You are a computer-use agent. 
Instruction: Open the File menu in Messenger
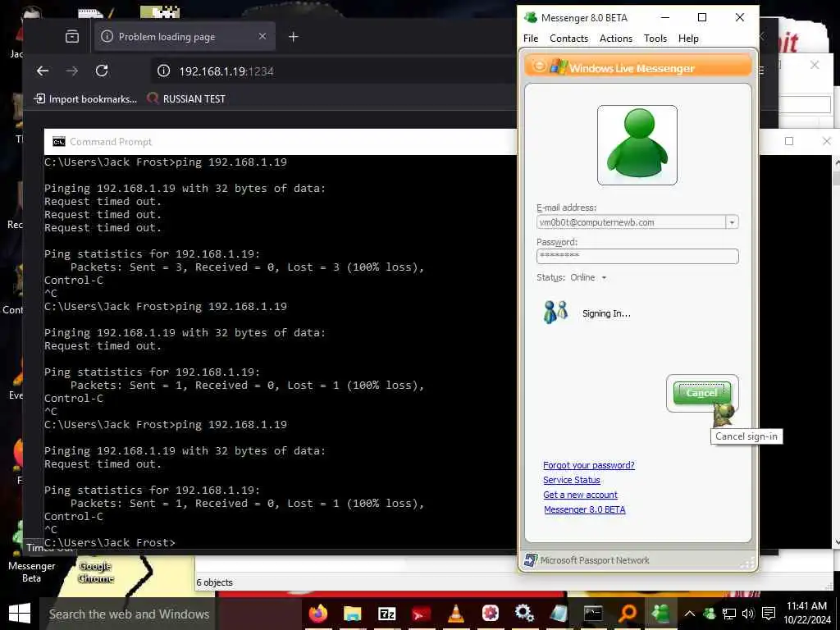click(x=531, y=39)
